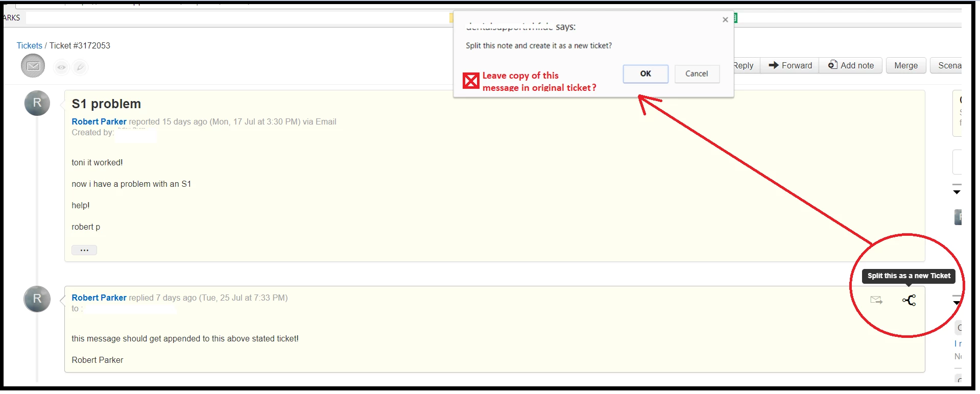Image resolution: width=980 pixels, height=394 pixels.
Task: Click the Merge button
Action: pyautogui.click(x=906, y=65)
